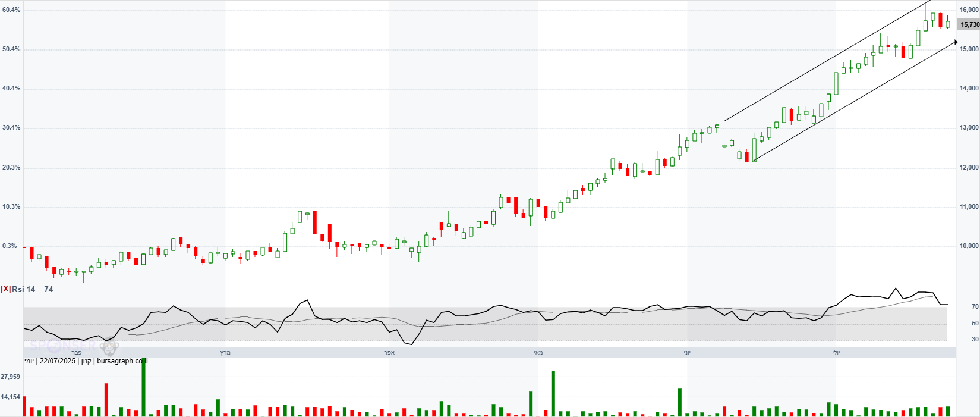Click the 16,000 price axis label

(x=969, y=10)
